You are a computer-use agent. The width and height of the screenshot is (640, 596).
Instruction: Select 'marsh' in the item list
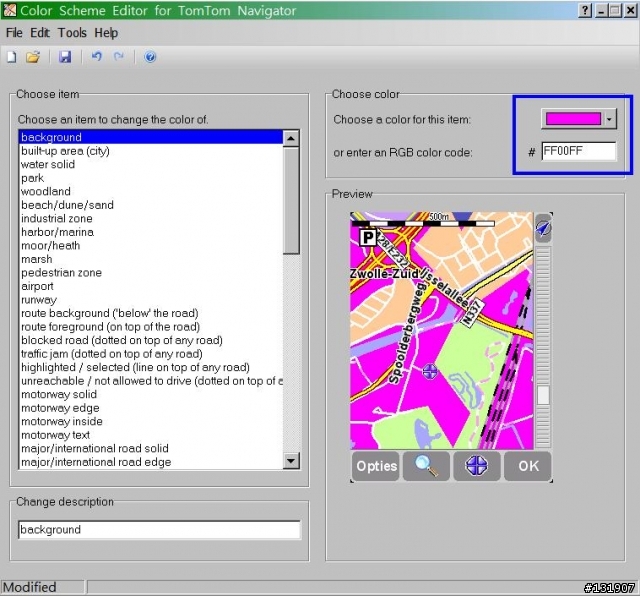pos(151,259)
